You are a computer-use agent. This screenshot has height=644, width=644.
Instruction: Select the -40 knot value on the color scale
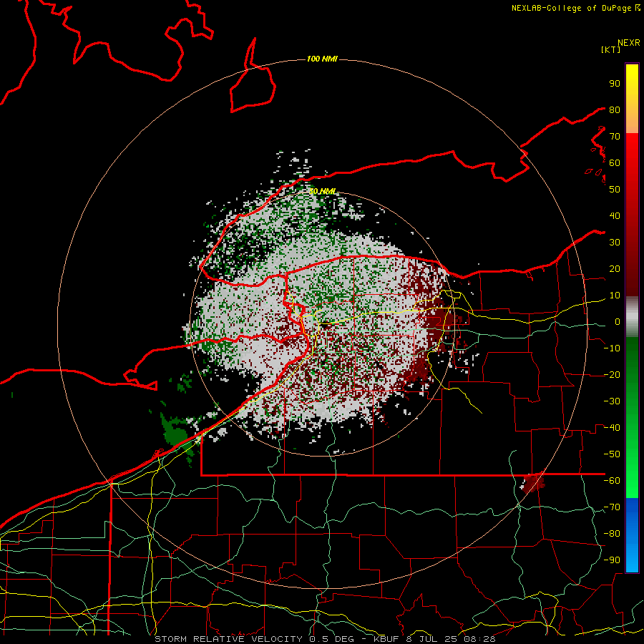pos(612,428)
